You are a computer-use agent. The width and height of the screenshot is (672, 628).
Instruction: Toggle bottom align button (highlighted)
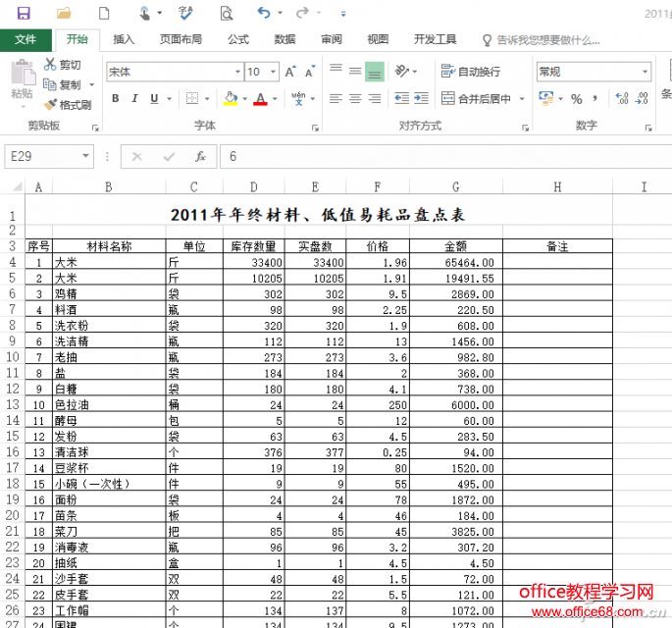tap(375, 72)
